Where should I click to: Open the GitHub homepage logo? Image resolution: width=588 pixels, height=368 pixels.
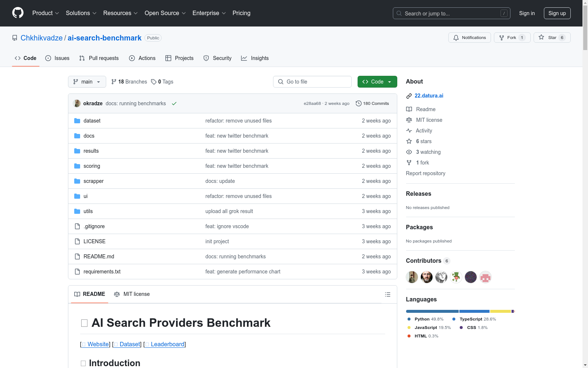[18, 13]
